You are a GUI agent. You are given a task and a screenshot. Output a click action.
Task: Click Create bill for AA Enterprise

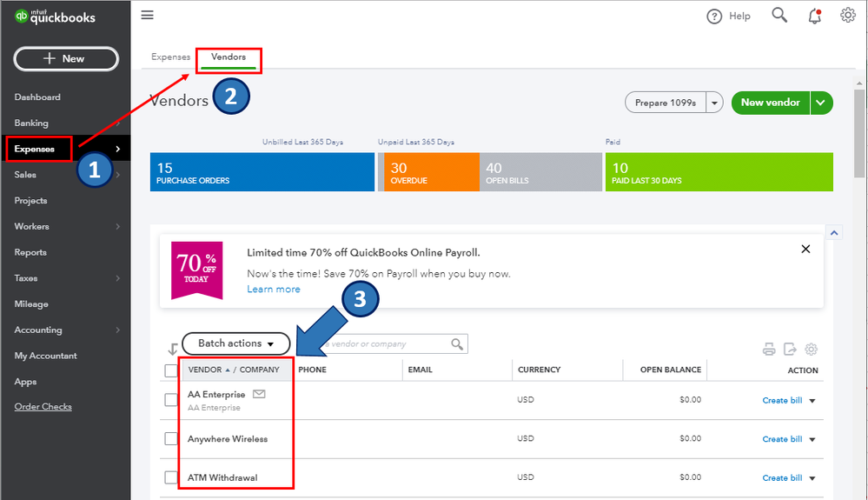(x=782, y=400)
